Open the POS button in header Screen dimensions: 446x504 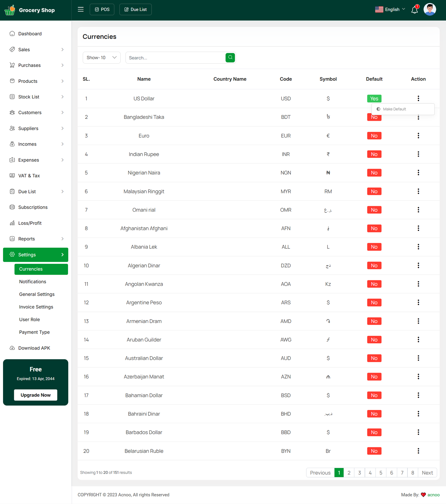pyautogui.click(x=102, y=9)
